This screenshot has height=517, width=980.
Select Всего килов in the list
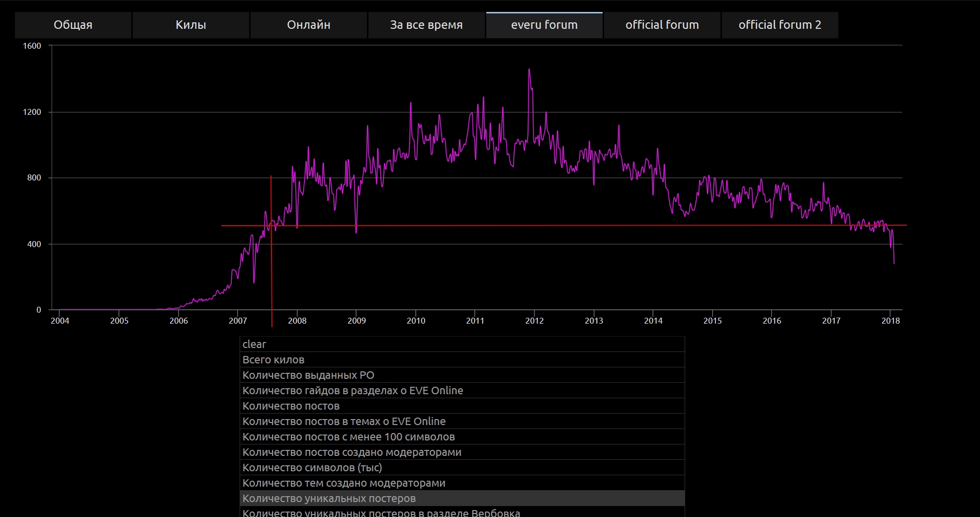click(462, 359)
